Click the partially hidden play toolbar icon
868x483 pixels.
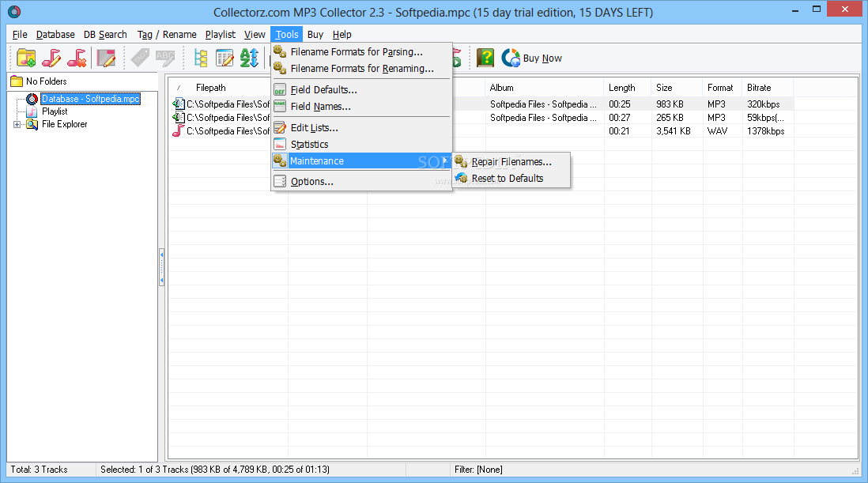[x=457, y=58]
